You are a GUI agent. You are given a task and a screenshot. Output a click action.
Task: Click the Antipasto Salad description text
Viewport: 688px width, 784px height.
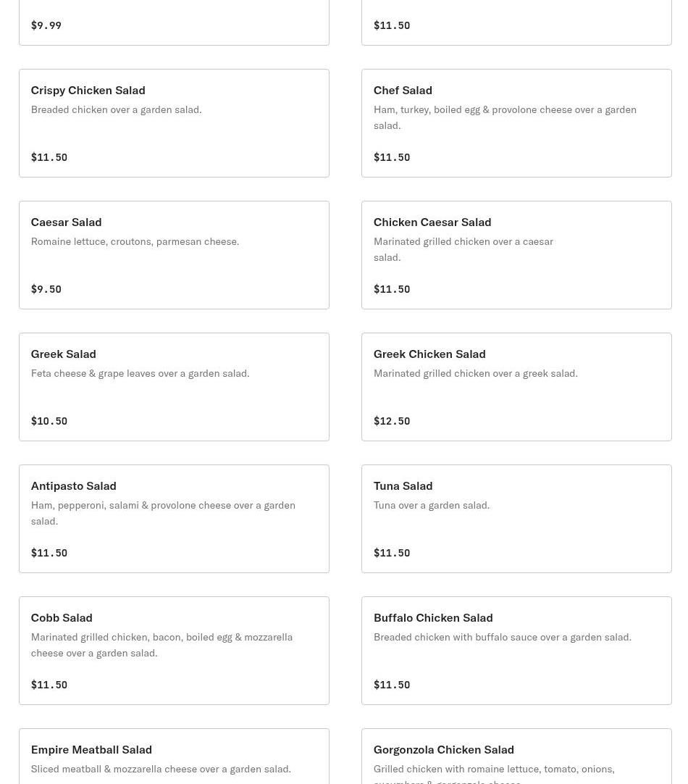[163, 513]
